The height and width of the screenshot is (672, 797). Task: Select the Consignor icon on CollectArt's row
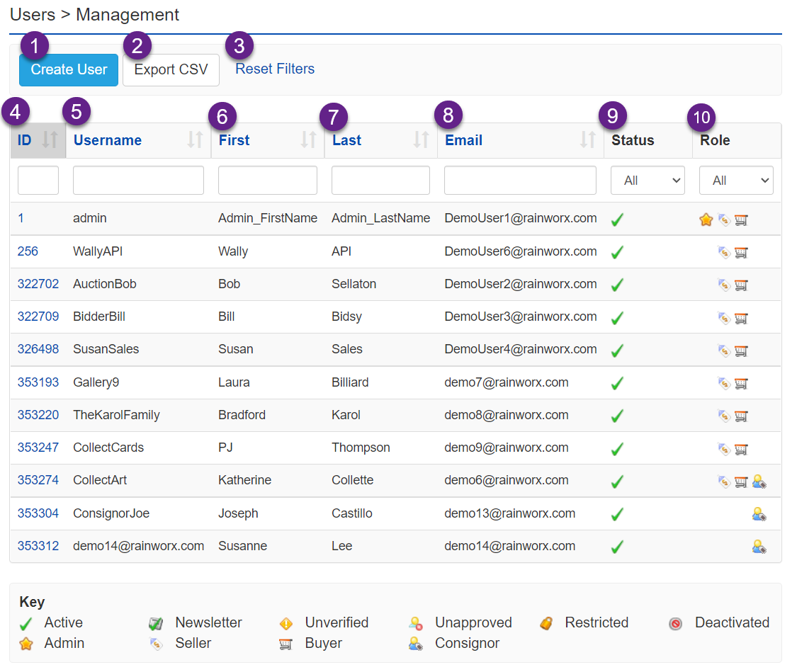pyautogui.click(x=759, y=482)
